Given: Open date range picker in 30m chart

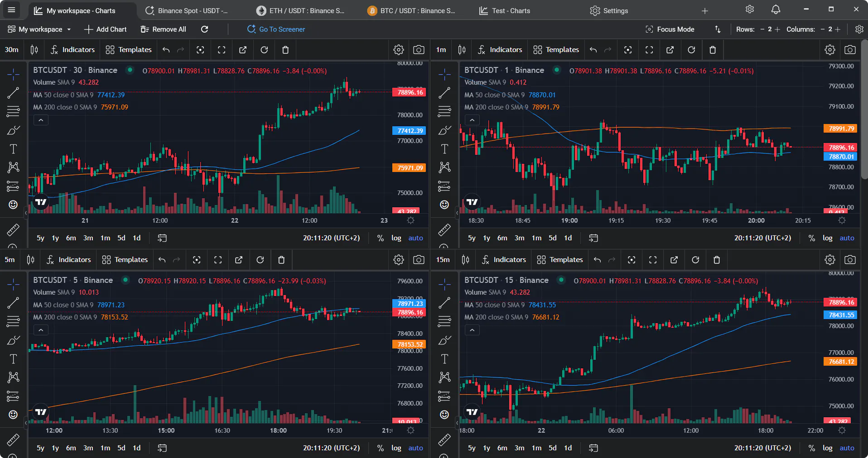Looking at the screenshot, I should (162, 238).
